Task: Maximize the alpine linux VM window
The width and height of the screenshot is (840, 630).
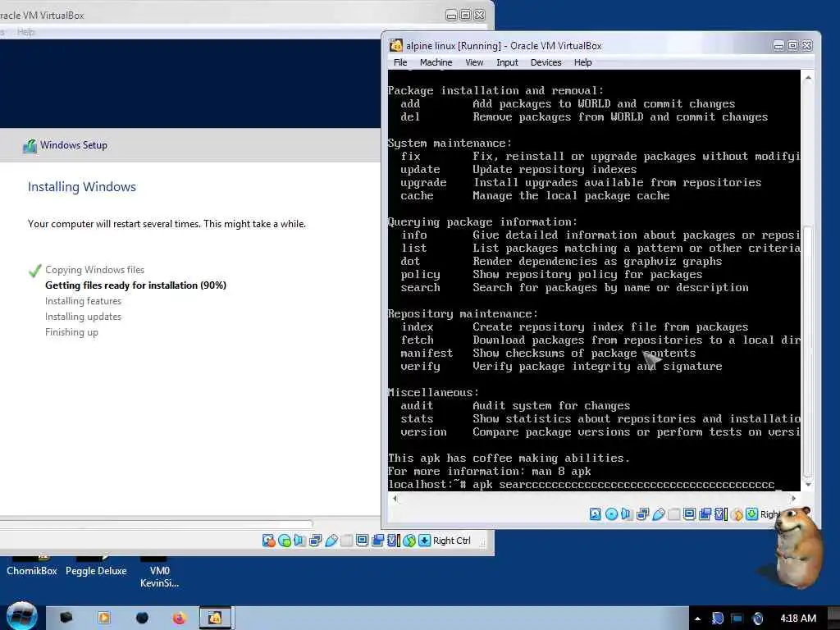Action: point(793,46)
